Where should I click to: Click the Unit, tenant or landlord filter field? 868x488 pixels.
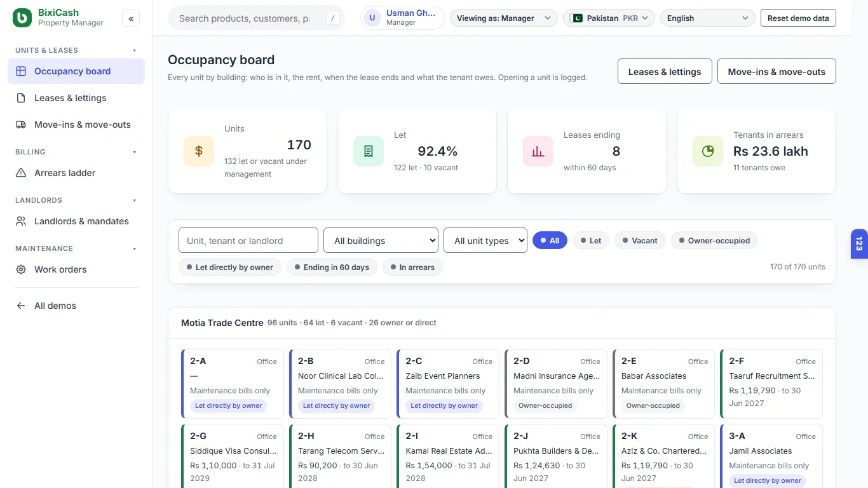tap(248, 240)
